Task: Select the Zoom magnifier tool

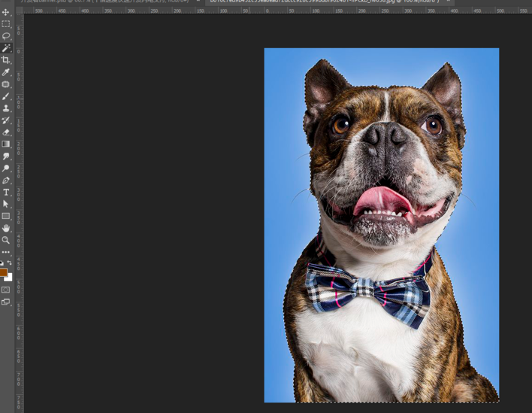Action: 6,240
